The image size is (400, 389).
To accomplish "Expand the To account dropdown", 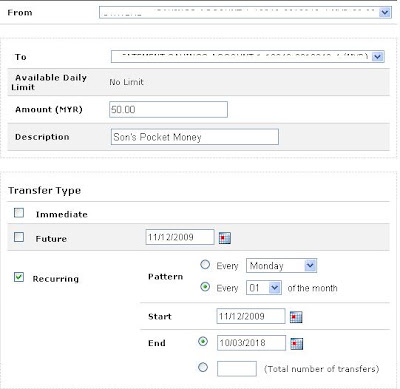I will pyautogui.click(x=248, y=56).
